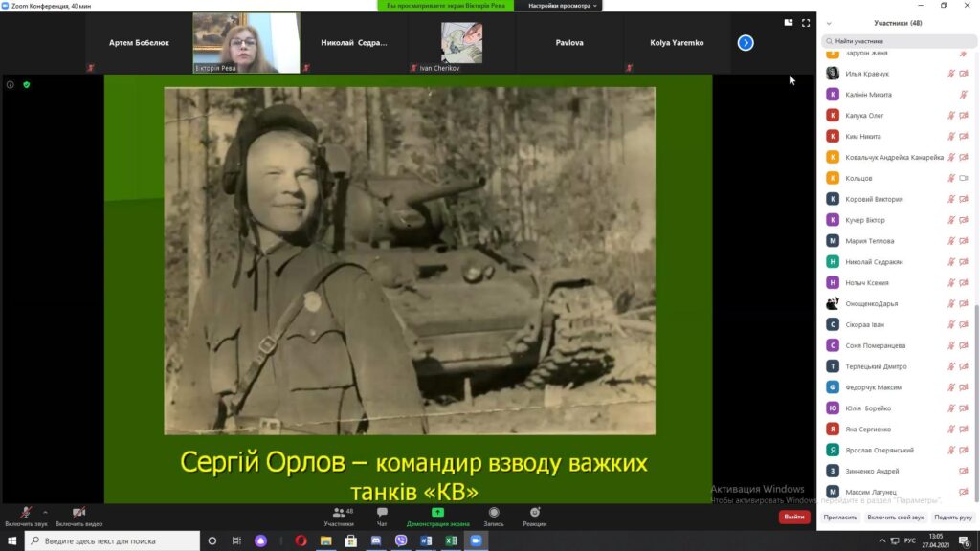Open audio options arrow beside microphone

pos(45,513)
